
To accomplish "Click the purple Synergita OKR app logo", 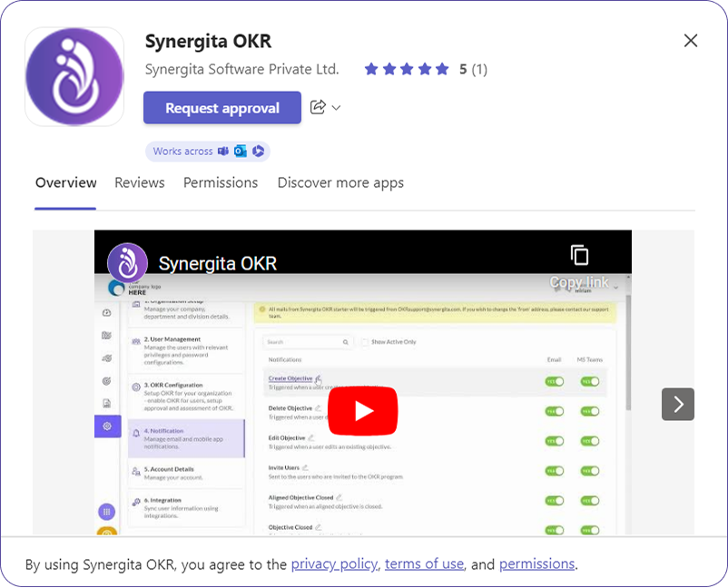I will tap(74, 76).
